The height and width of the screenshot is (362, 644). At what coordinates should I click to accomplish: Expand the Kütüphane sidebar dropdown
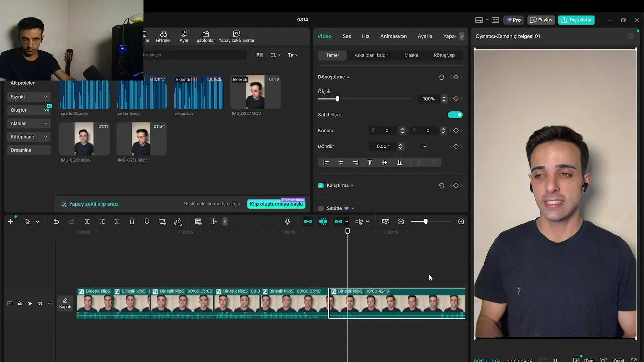click(x=45, y=137)
